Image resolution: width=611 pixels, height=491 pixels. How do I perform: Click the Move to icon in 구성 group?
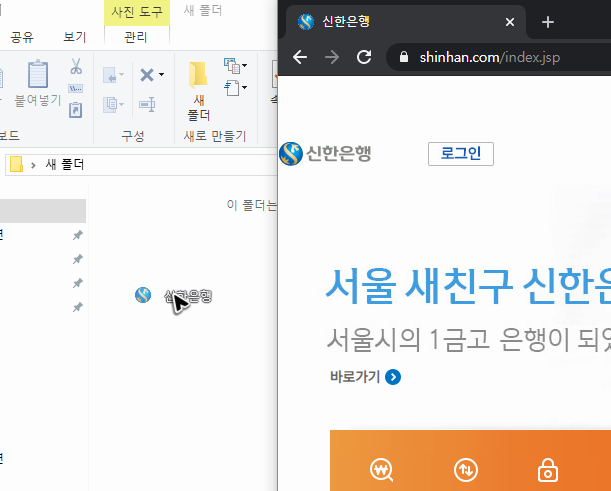pos(110,75)
